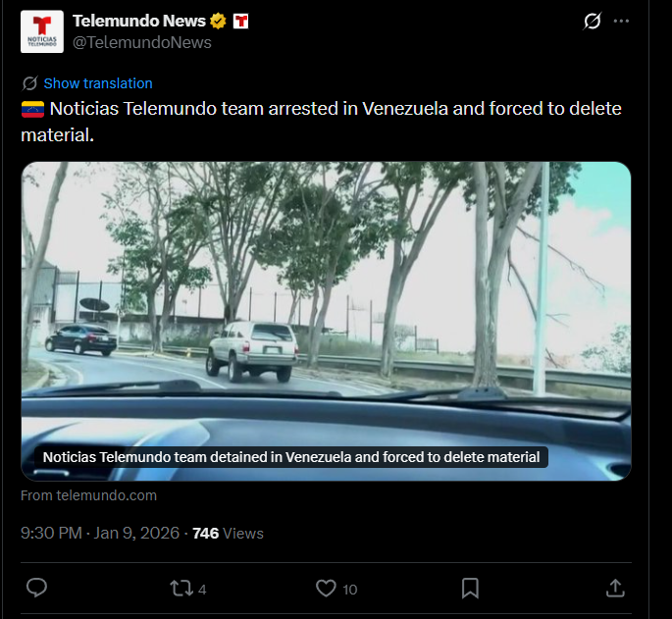
Task: Click the share upload icon
Action: pyautogui.click(x=615, y=589)
